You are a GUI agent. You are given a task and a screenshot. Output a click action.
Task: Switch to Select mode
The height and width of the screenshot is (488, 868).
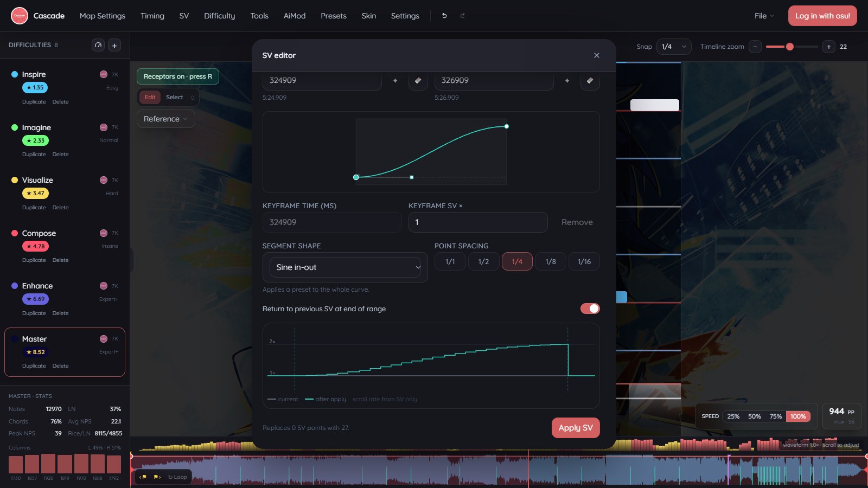(175, 97)
